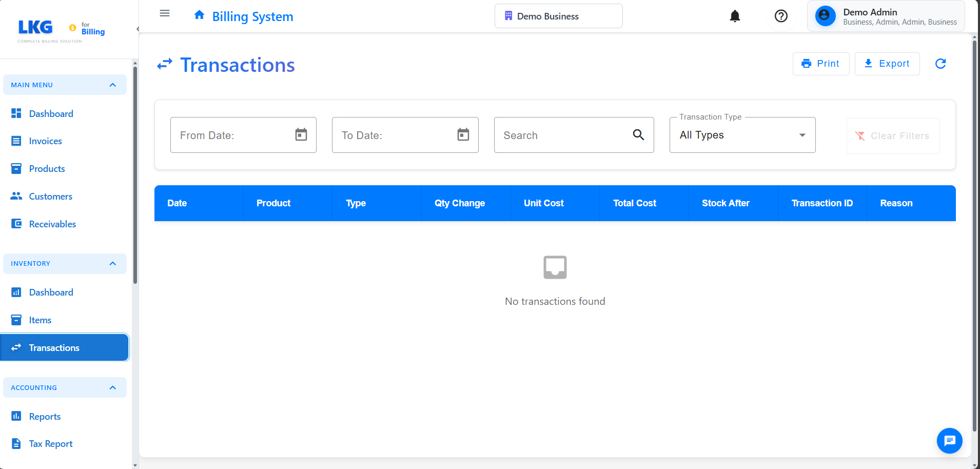Go to Invoices in the sidebar
Viewport: 980px width, 469px height.
(45, 141)
